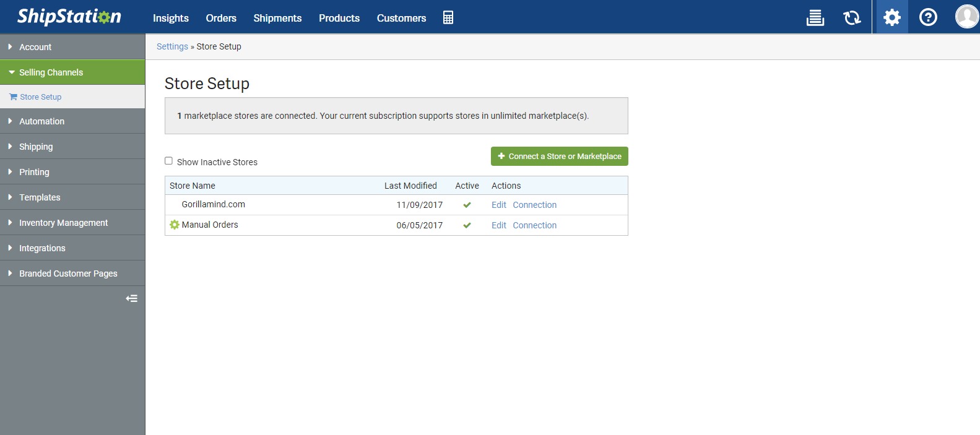Collapse the sidebar using the arrow icon
Viewport: 980px width, 435px height.
131,298
